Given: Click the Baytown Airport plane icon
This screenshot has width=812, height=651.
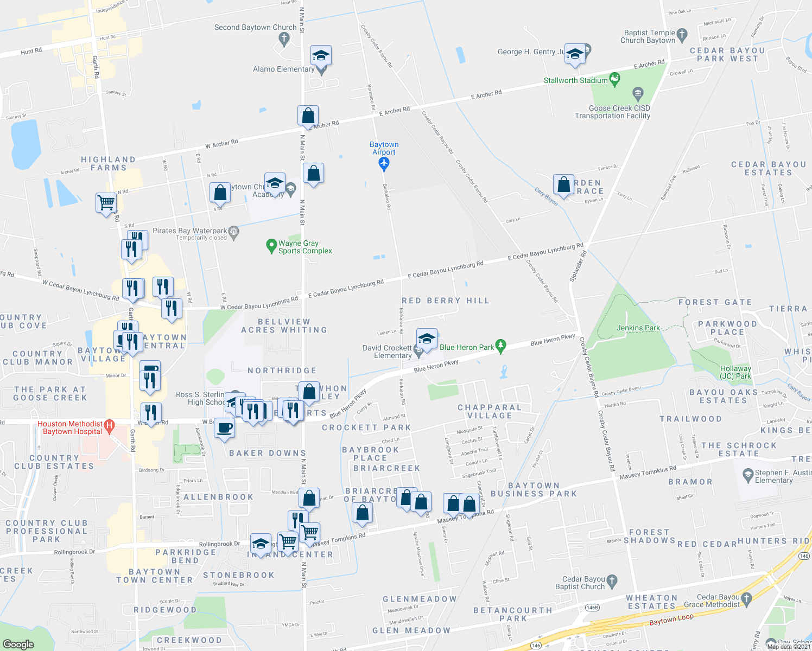Looking at the screenshot, I should click(384, 164).
